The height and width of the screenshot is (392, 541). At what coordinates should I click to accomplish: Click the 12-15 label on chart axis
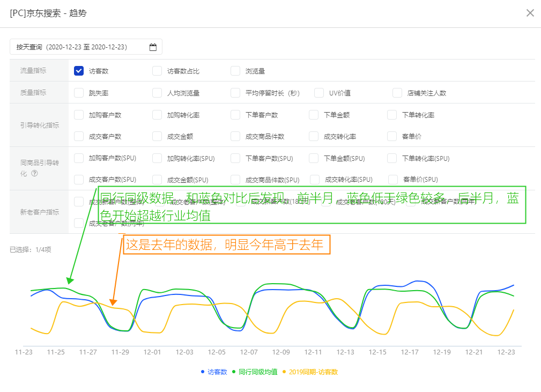tap(377, 352)
